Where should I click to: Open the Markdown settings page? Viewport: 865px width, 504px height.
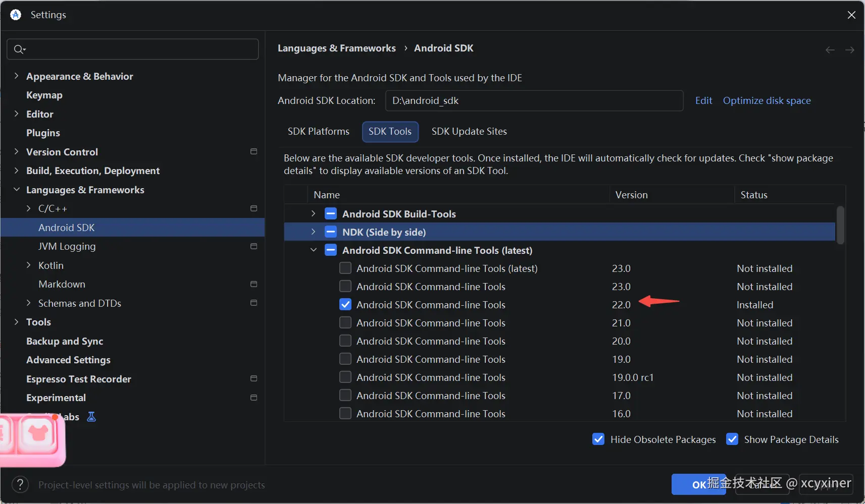pos(62,284)
